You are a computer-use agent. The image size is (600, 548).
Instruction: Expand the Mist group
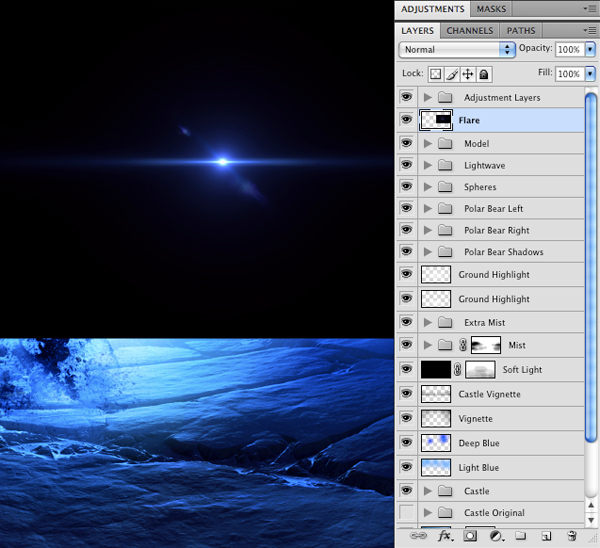pyautogui.click(x=428, y=345)
